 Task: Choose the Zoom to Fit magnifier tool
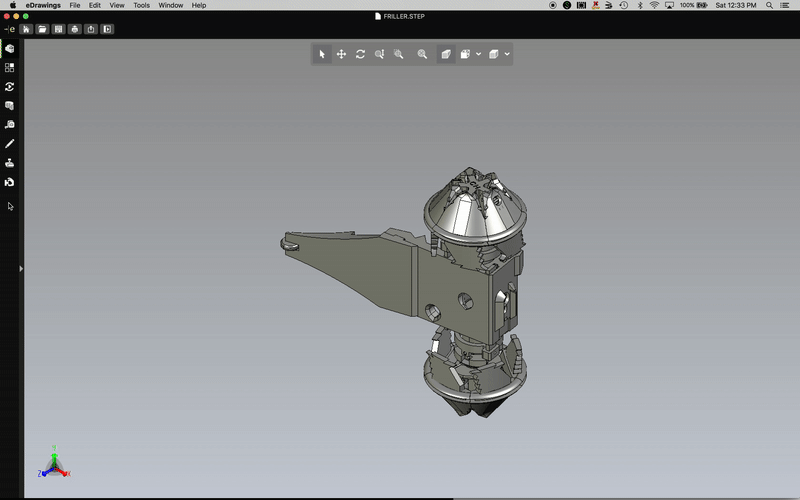(x=422, y=54)
